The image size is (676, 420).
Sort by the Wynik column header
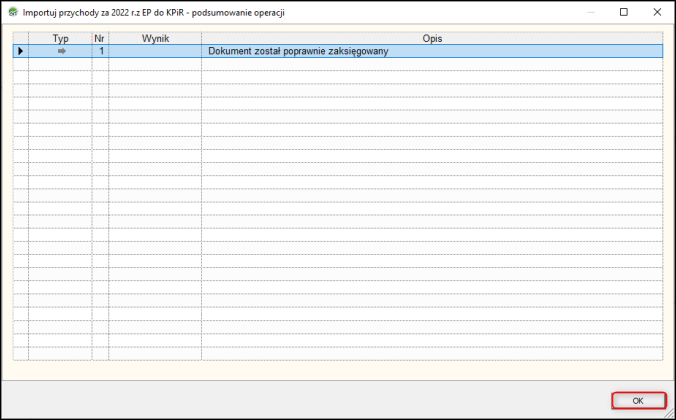pos(155,38)
